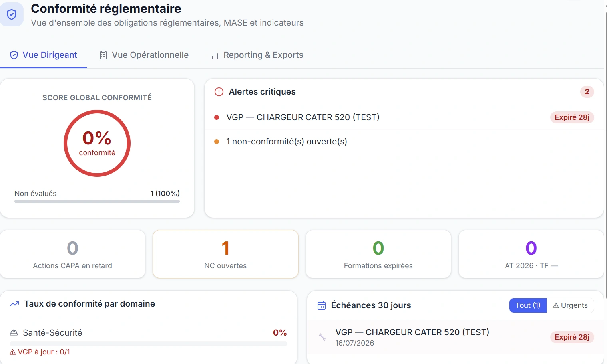Click the alert circle icon next to Alertes critiques
This screenshot has height=364, width=607.
219,92
